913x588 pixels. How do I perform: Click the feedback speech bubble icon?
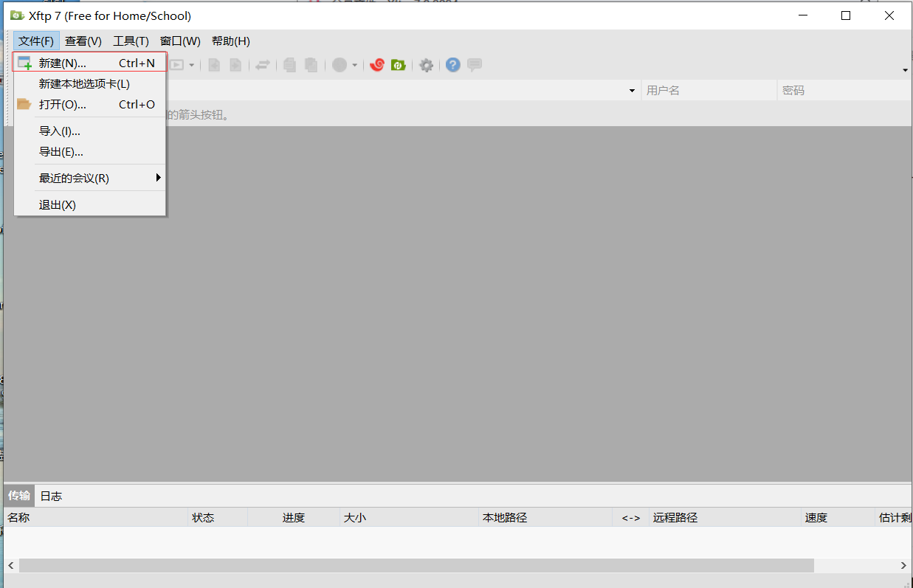coord(475,65)
